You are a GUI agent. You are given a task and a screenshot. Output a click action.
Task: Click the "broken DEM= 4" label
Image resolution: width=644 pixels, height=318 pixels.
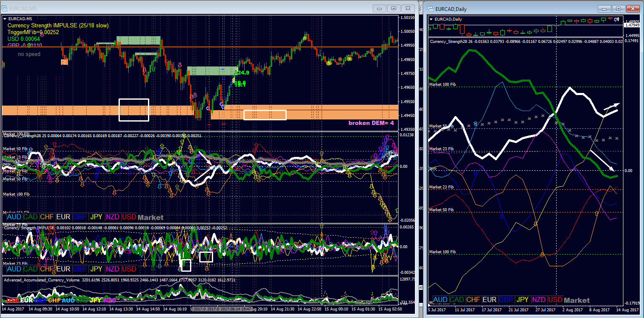coord(372,123)
